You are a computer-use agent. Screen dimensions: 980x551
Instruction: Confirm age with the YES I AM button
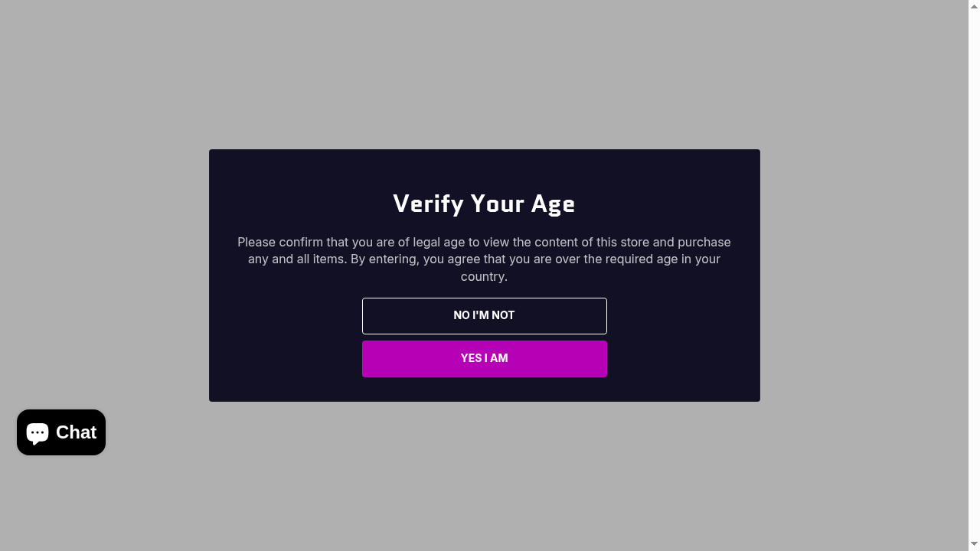(484, 359)
